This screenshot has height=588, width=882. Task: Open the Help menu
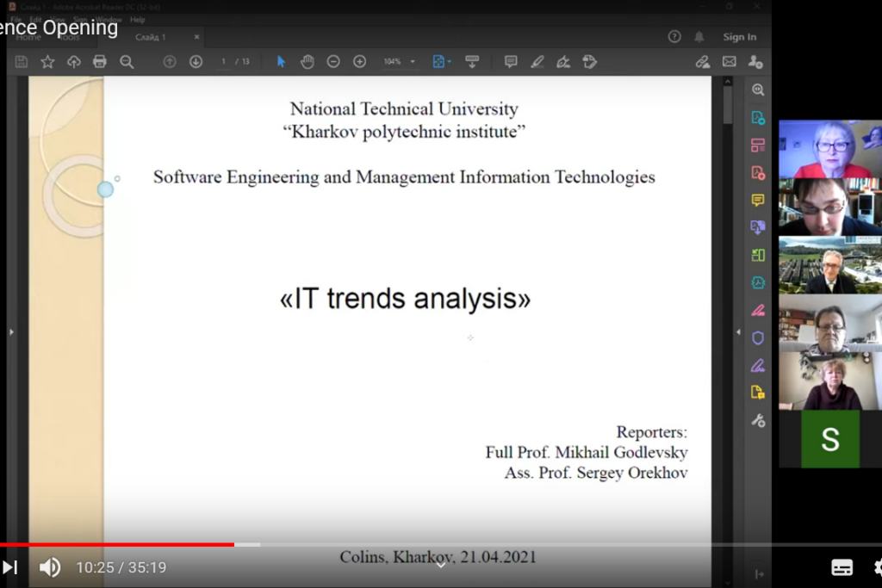tap(137, 19)
